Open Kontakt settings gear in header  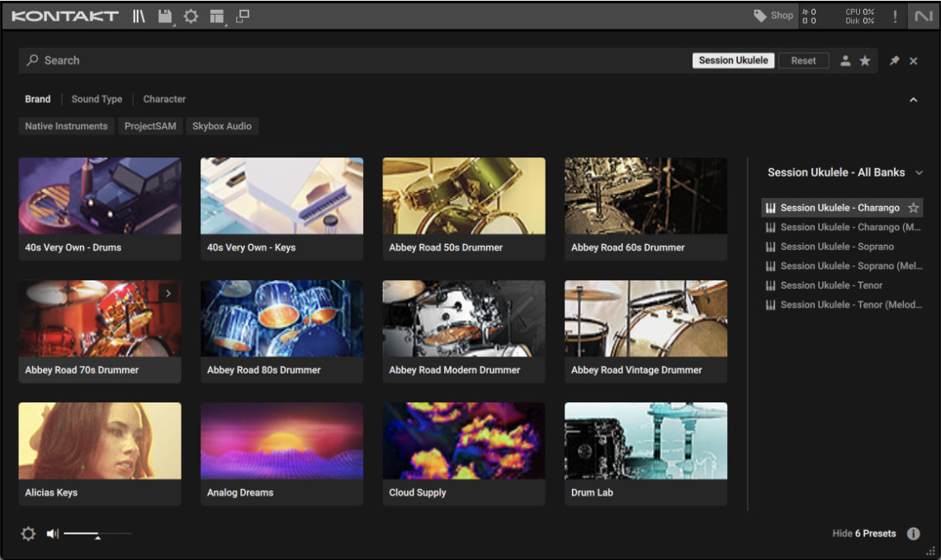tap(191, 16)
